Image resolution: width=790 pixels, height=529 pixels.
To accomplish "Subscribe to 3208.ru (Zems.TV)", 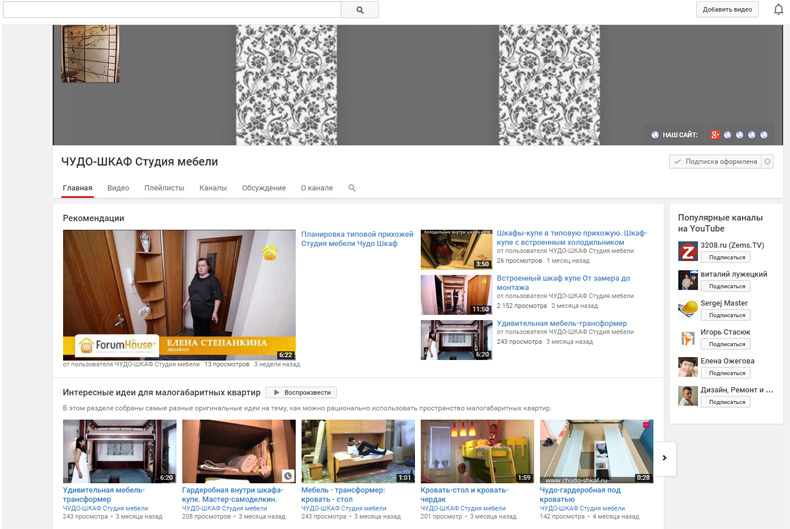I will coord(726,257).
